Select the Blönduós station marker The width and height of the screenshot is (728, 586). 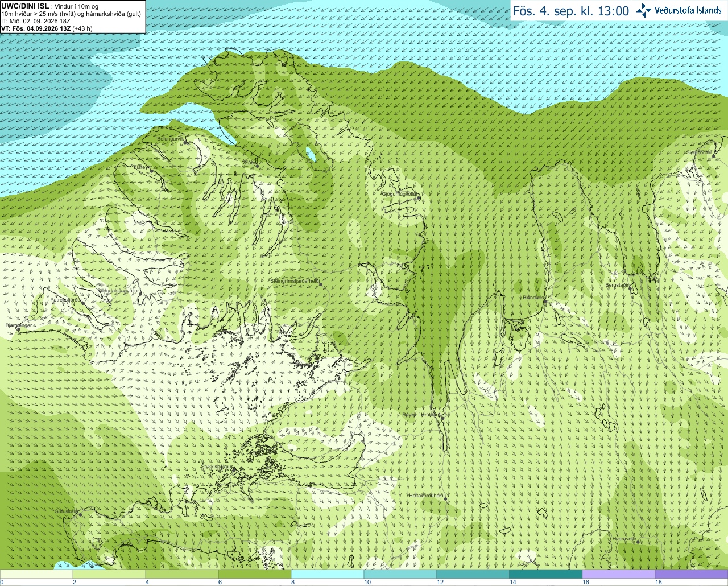(x=545, y=302)
